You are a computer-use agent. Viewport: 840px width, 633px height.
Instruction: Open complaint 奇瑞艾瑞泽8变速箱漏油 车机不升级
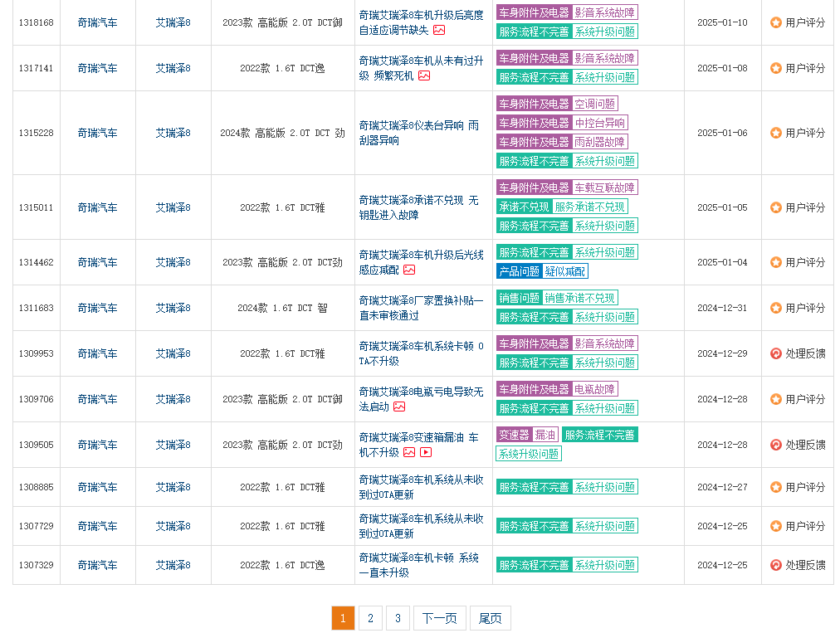[x=419, y=445]
